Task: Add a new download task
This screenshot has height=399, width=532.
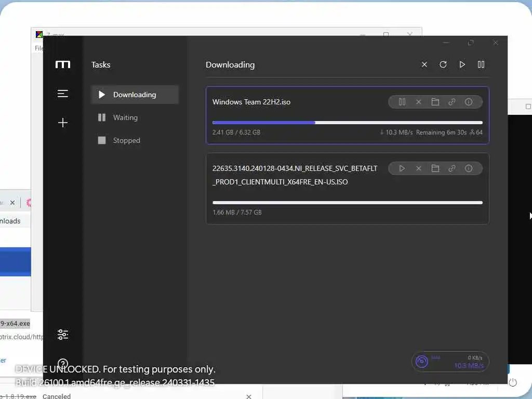Action: pos(63,123)
